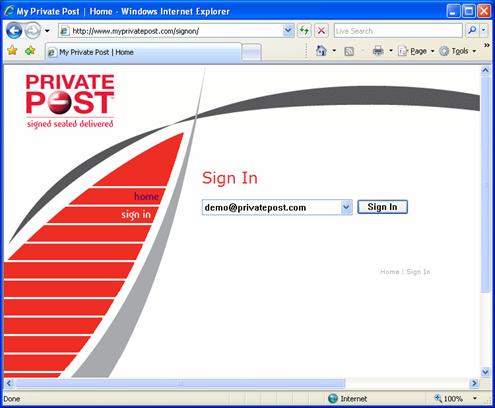This screenshot has width=495, height=408.
Task: Open the zoom level 100% dropdown
Action: click(475, 398)
